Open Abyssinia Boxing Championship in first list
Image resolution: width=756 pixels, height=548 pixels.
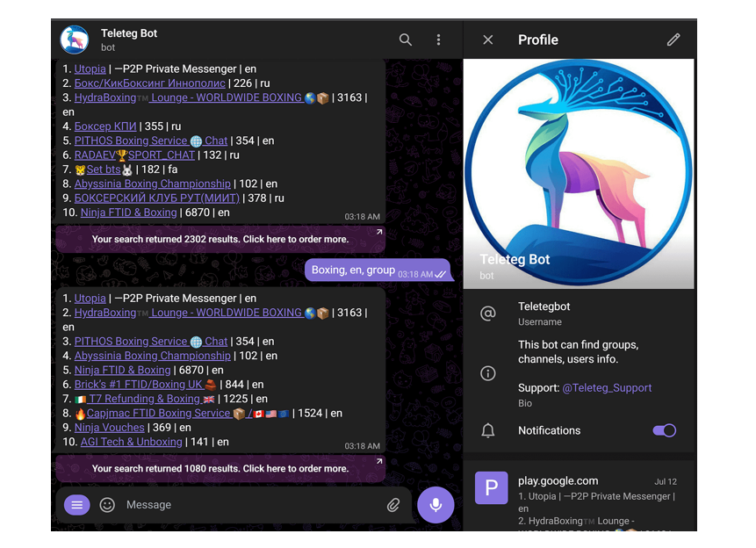pyautogui.click(x=152, y=184)
